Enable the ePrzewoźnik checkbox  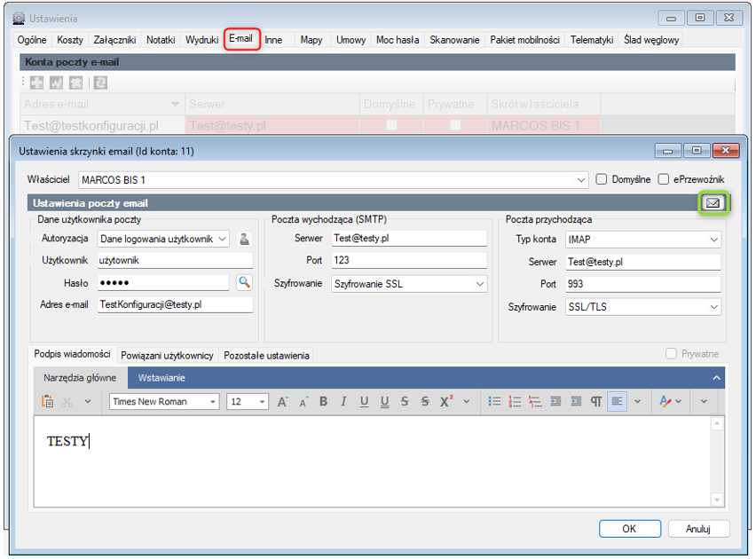664,179
